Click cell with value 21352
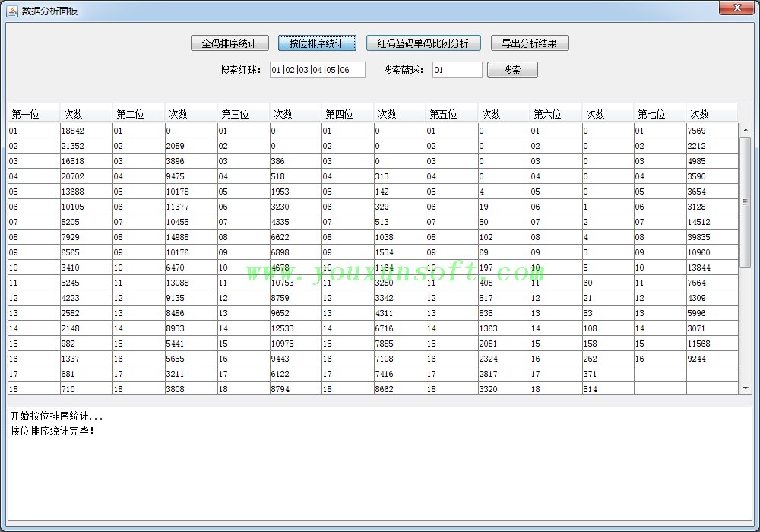This screenshot has width=760, height=532. [x=87, y=146]
